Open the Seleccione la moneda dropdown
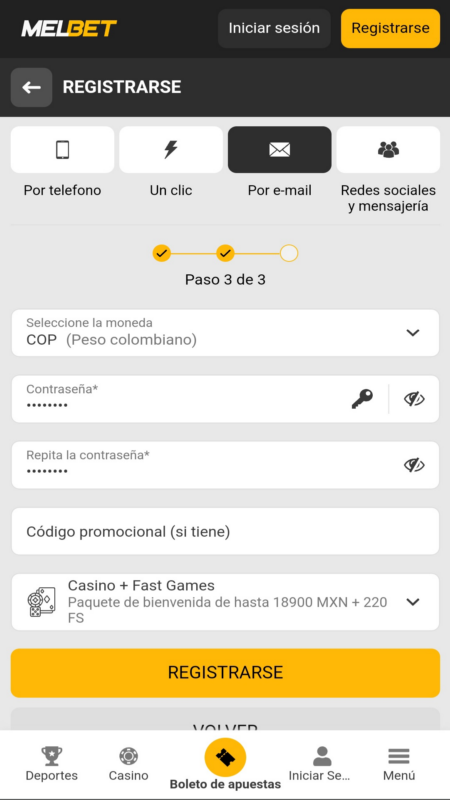This screenshot has height=800, width=450. (x=225, y=333)
